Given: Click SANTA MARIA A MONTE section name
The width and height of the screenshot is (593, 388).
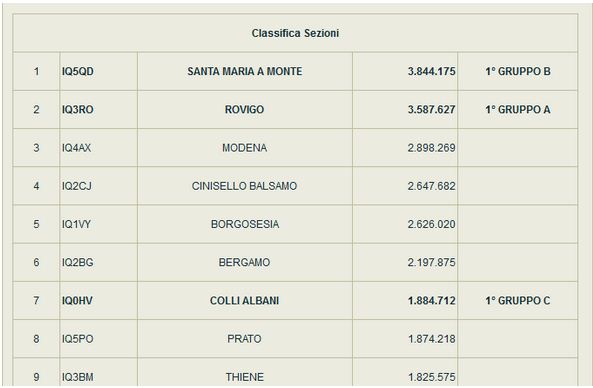Looking at the screenshot, I should click(245, 71).
